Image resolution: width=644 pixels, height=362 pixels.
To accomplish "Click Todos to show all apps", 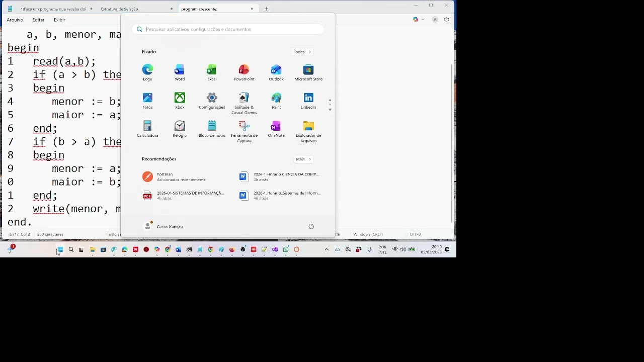I will point(302,52).
